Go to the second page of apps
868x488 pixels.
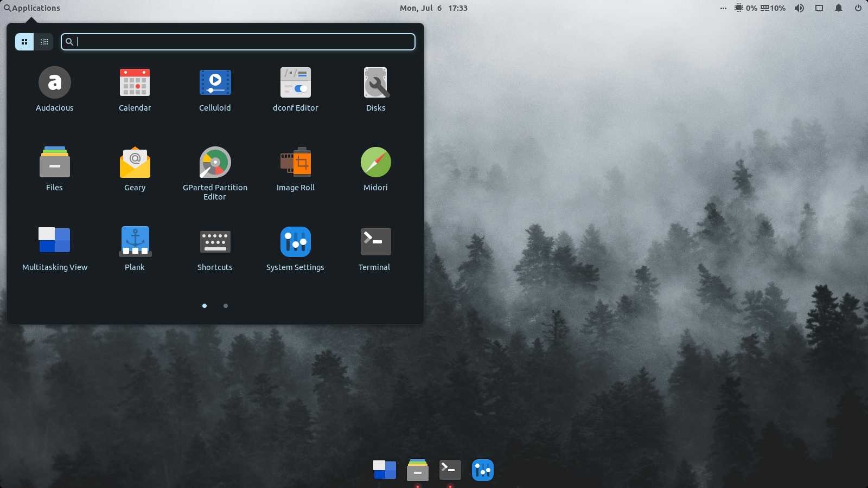[226, 306]
